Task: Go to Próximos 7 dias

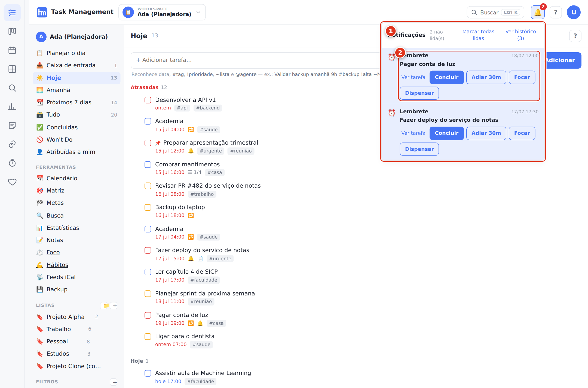Action: tap(77, 102)
